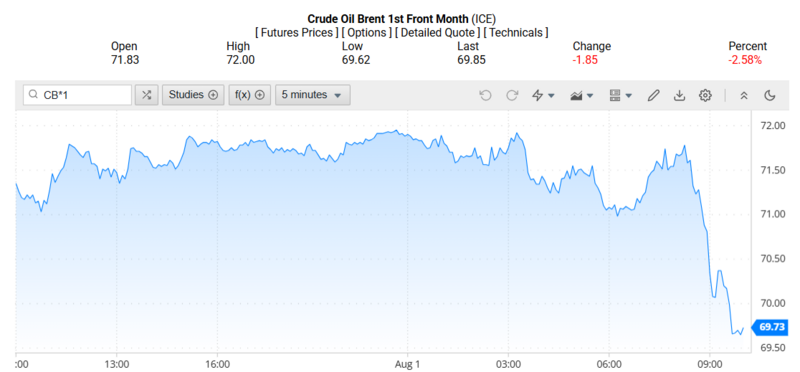Open the Detailed Quote link

point(438,33)
